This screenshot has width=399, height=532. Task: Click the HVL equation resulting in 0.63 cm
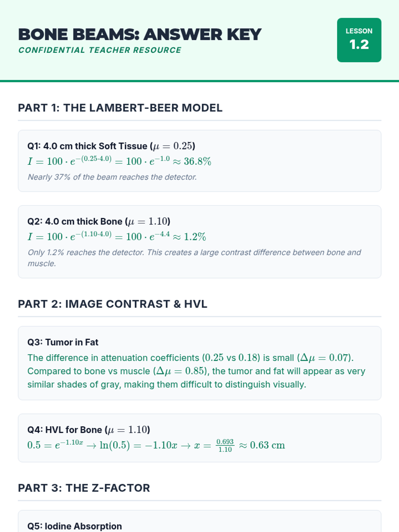pos(156,445)
